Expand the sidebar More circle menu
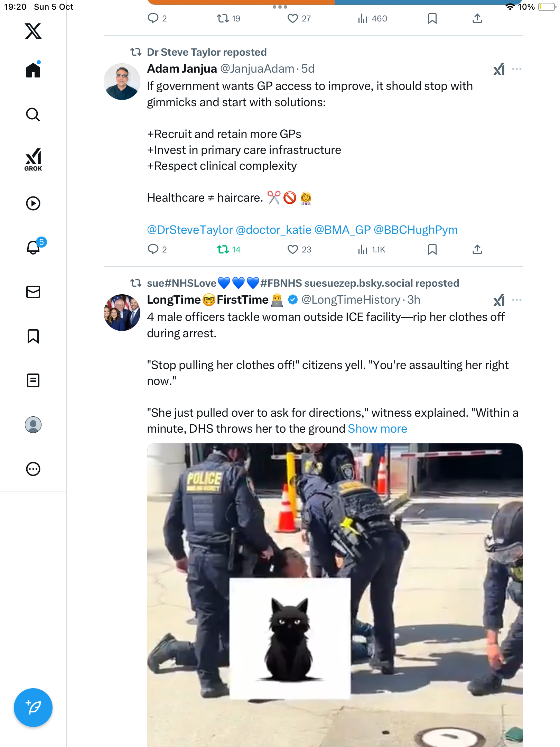Image resolution: width=560 pixels, height=747 pixels. pyautogui.click(x=33, y=469)
